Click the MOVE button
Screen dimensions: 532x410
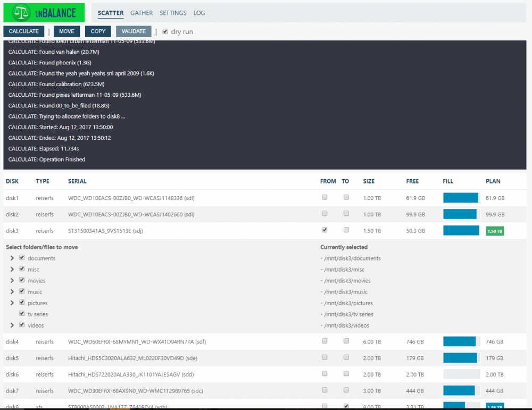coord(66,31)
